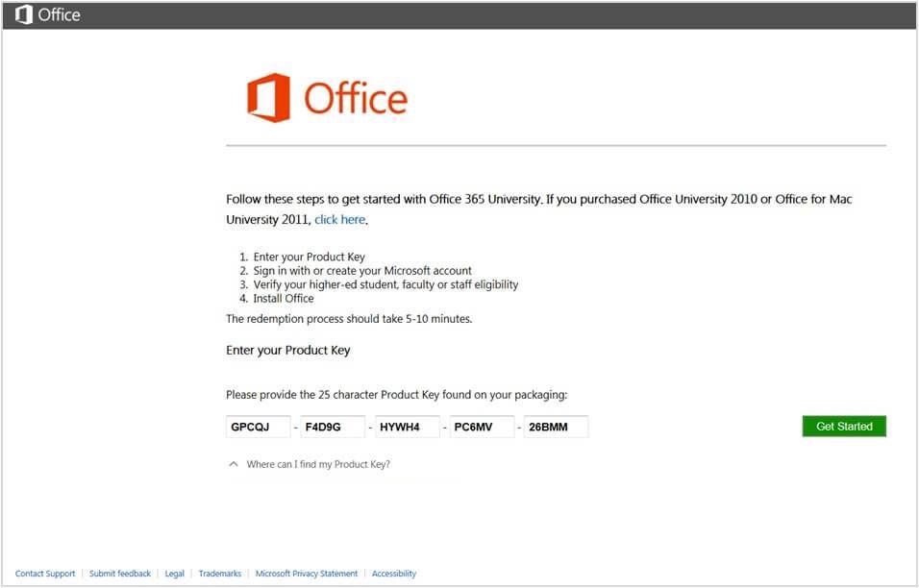Screen dimensions: 919x588
Task: Open the Accessibility link in the footer
Action: (x=393, y=573)
